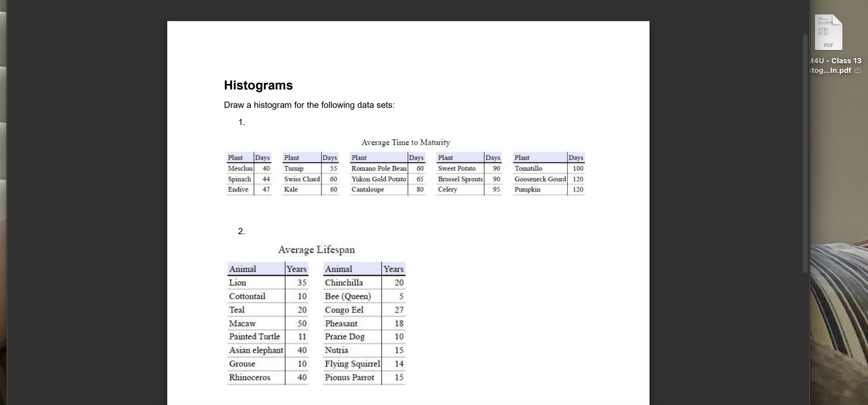Click the 'Painted Turtle' animal row

pos(268,337)
